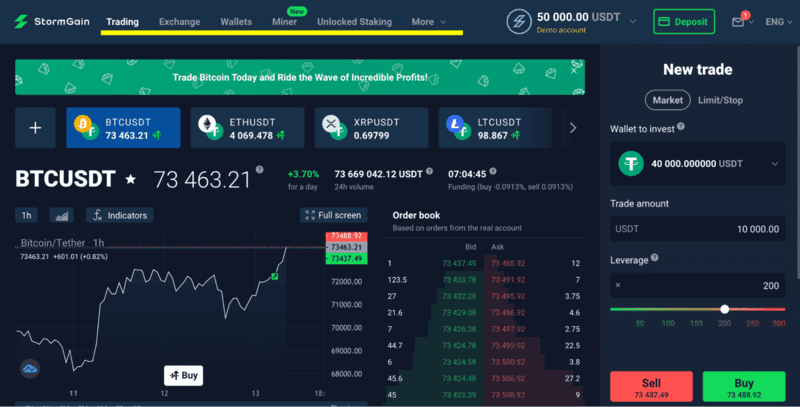
Task: Click bid price 73 433.78 row
Action: pos(459,279)
